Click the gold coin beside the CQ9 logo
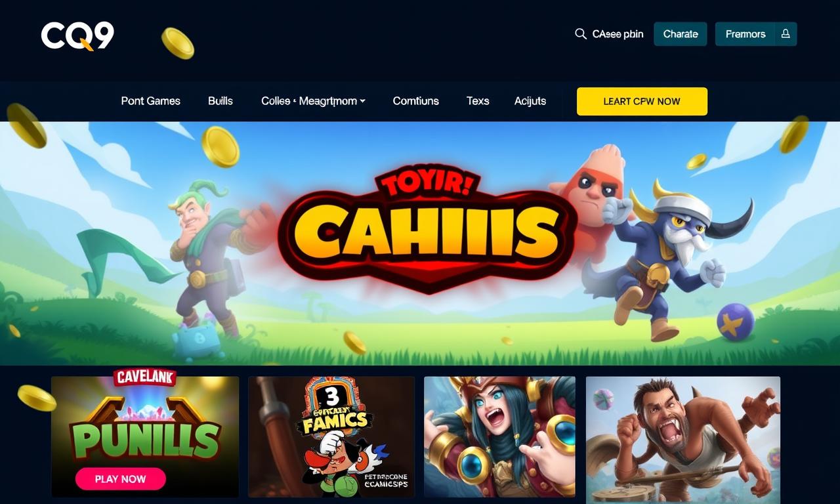Image resolution: width=840 pixels, height=504 pixels. [178, 43]
